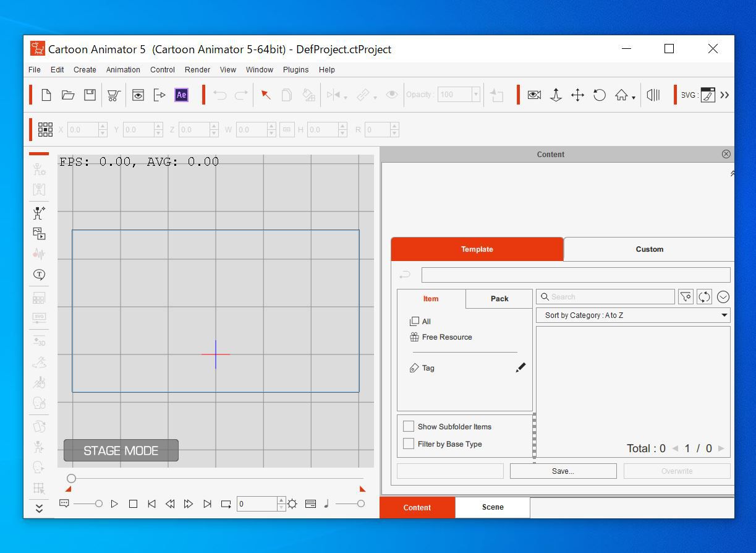756x553 pixels.
Task: Switch to the Pack tab
Action: [499, 299]
